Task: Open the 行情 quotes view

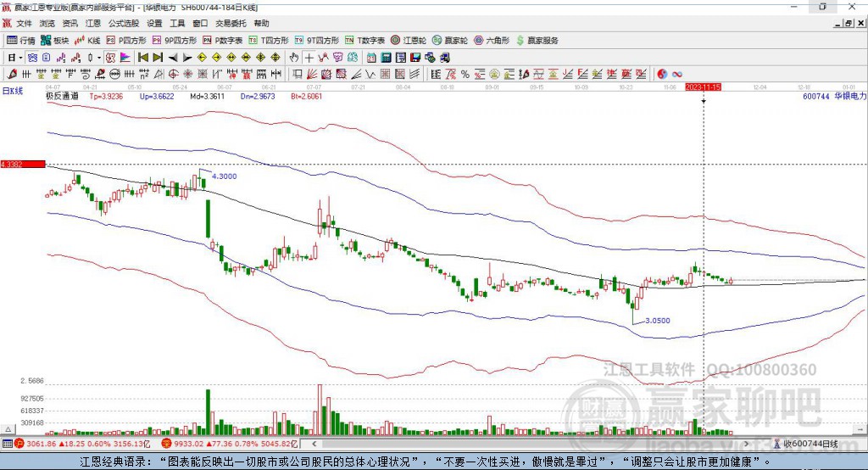Action: point(20,41)
